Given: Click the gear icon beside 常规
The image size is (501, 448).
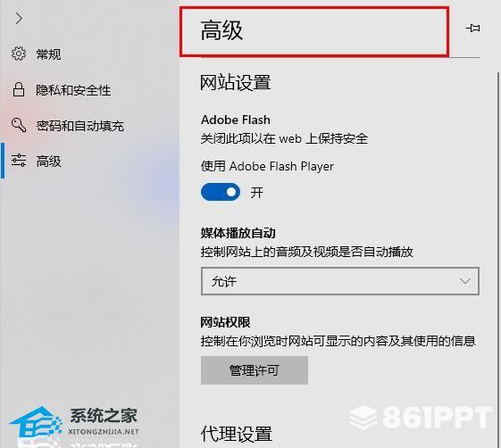Looking at the screenshot, I should pyautogui.click(x=19, y=54).
